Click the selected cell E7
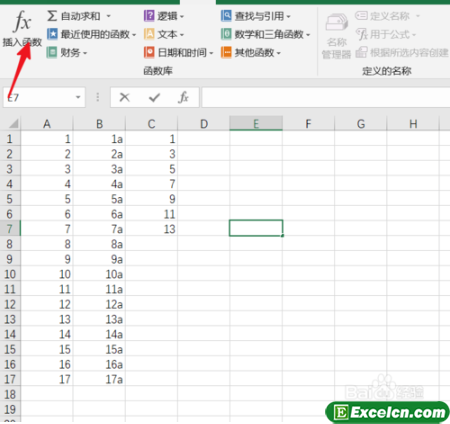Image resolution: width=450 pixels, height=424 pixels. pos(256,228)
